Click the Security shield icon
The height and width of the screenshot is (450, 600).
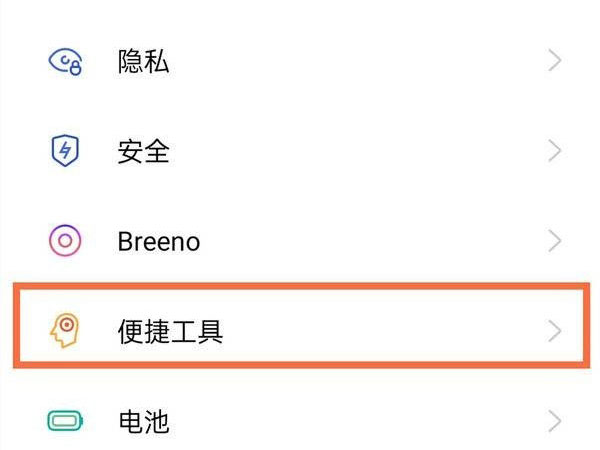coord(65,151)
